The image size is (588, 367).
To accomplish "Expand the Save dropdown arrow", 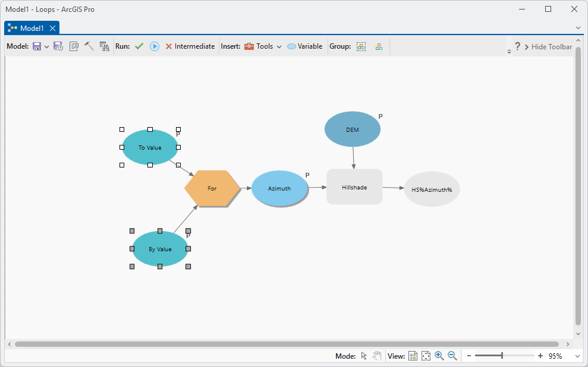I will [x=46, y=47].
